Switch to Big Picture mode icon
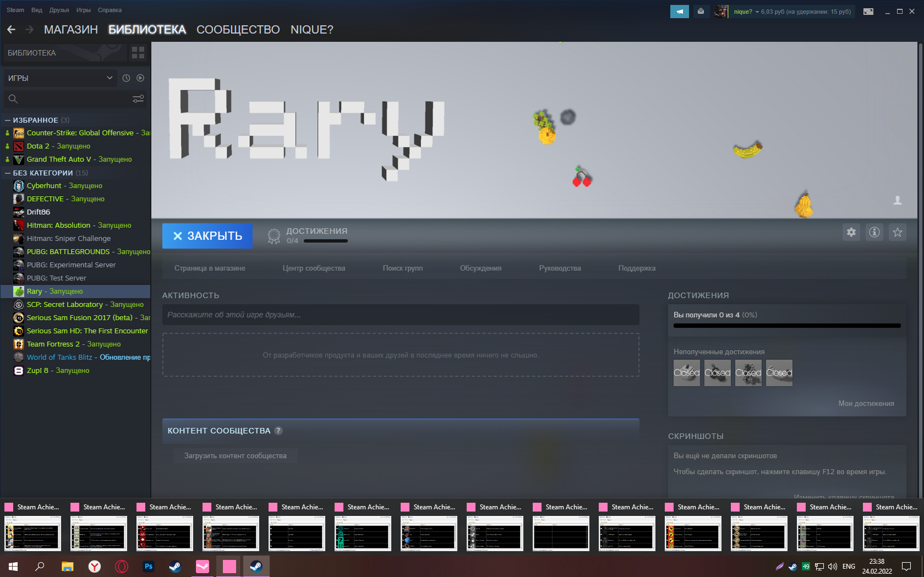The image size is (924, 577). 868,11
